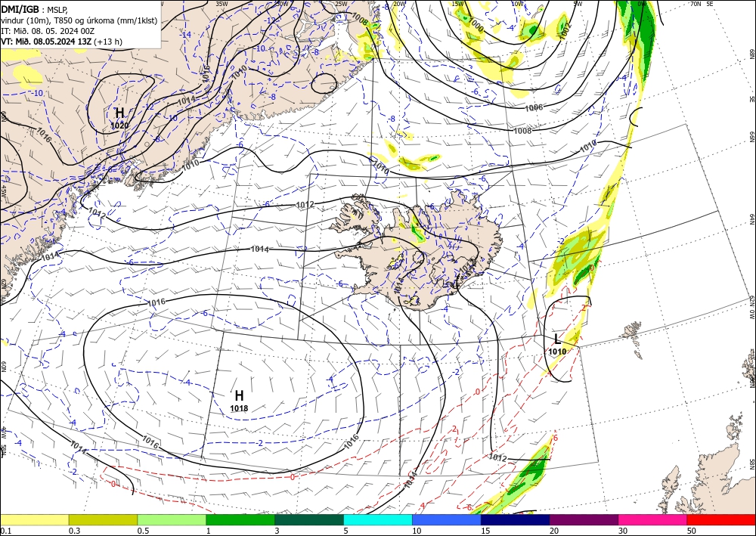Click the "1000" isobar label
This screenshot has height=536, width=756.
tap(476, 26)
